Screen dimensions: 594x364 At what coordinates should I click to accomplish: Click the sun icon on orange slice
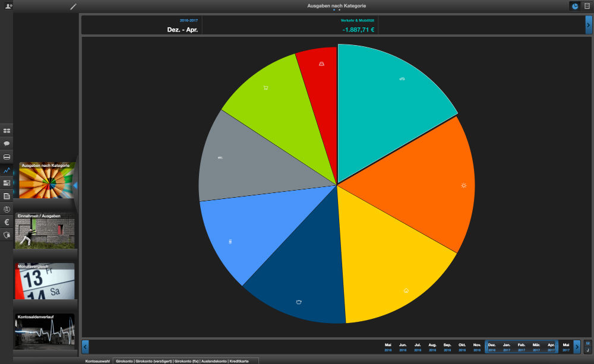click(x=464, y=185)
